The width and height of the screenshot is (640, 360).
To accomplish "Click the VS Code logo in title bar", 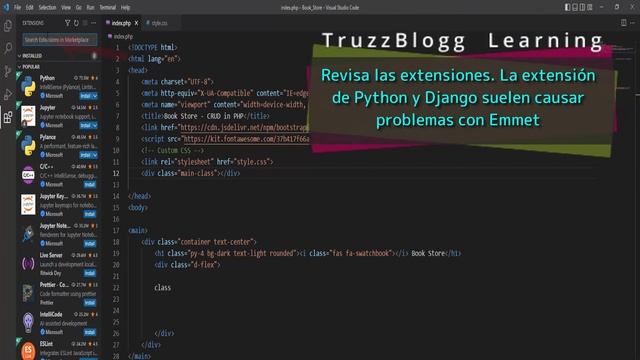I will point(6,7).
